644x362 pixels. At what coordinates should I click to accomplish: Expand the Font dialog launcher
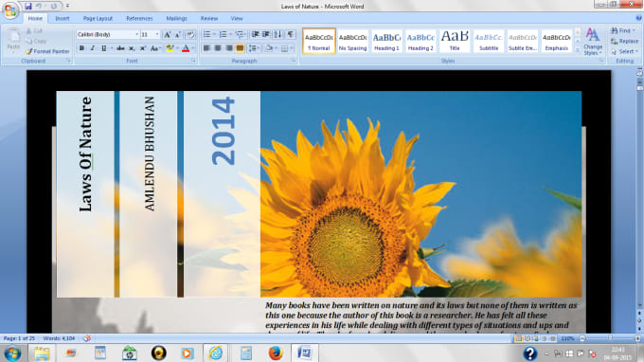click(193, 61)
